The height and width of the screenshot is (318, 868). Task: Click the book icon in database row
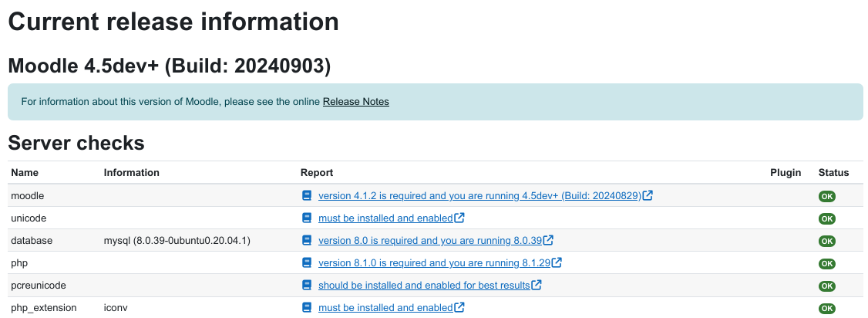tap(307, 241)
